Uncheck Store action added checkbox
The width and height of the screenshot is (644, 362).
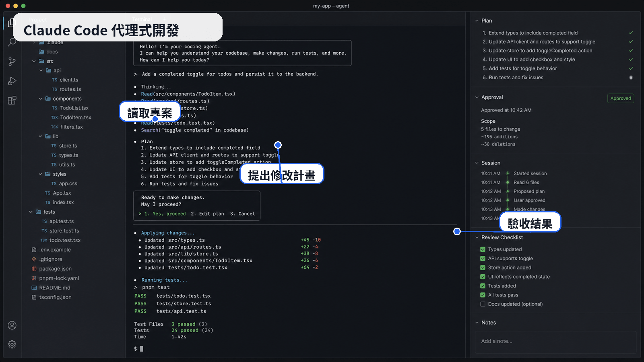(x=483, y=267)
